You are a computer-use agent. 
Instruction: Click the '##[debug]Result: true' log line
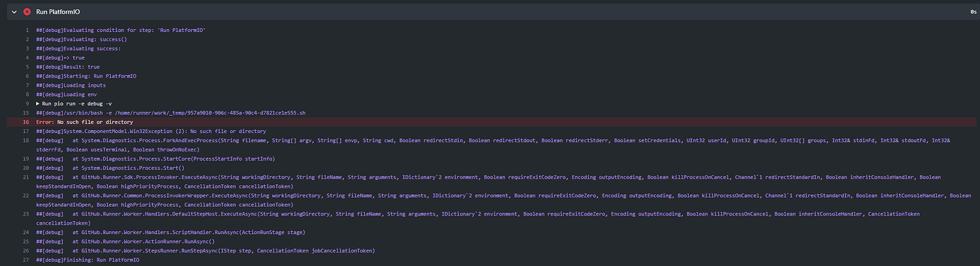[67, 67]
